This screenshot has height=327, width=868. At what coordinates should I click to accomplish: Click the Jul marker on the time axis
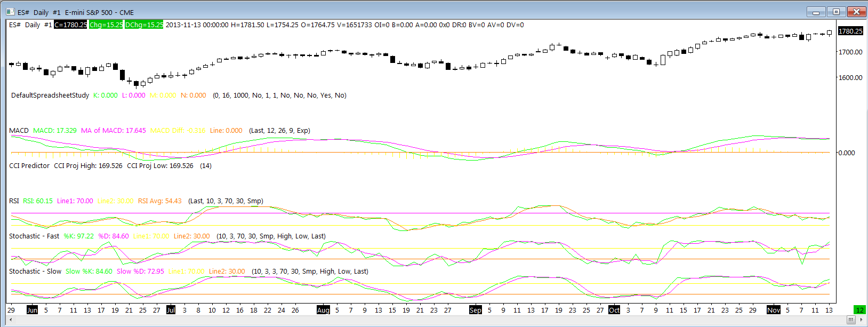pyautogui.click(x=171, y=310)
